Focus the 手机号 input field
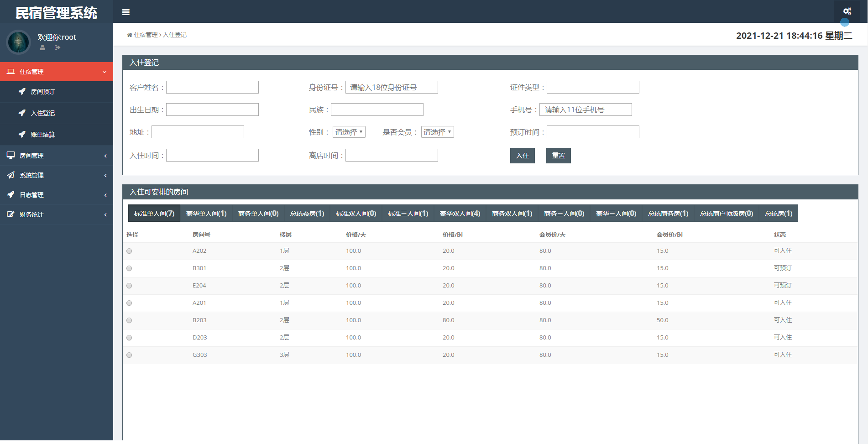868x444 pixels. (586, 110)
